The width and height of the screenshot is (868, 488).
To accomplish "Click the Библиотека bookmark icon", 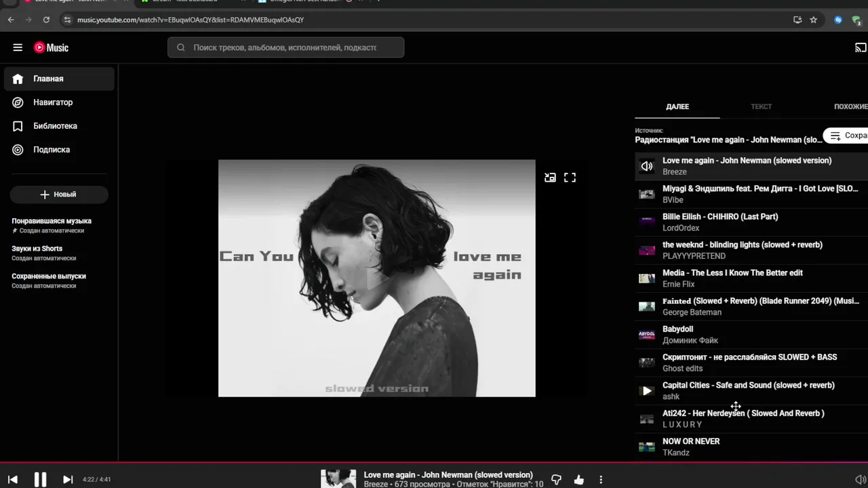I will pos(18,126).
